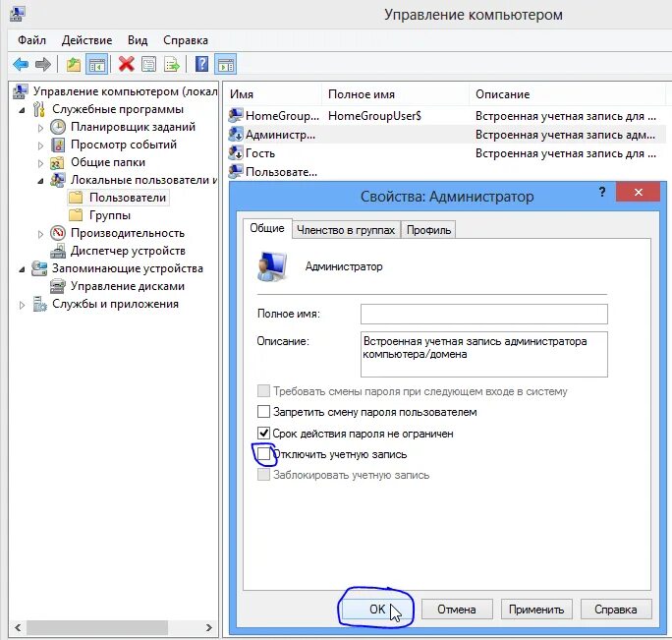Sort by the Имя column header
Viewport: 672px width, 640px height.
click(273, 94)
